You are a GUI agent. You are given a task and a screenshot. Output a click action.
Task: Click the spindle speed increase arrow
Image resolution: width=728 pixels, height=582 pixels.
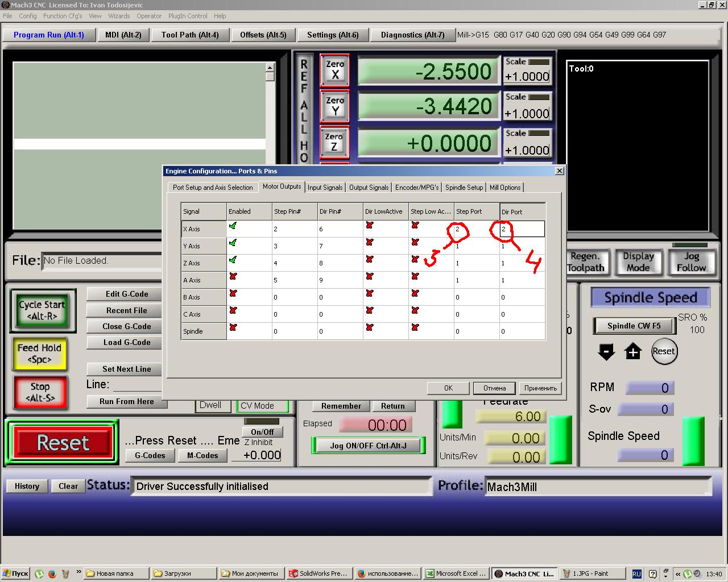tap(633, 352)
